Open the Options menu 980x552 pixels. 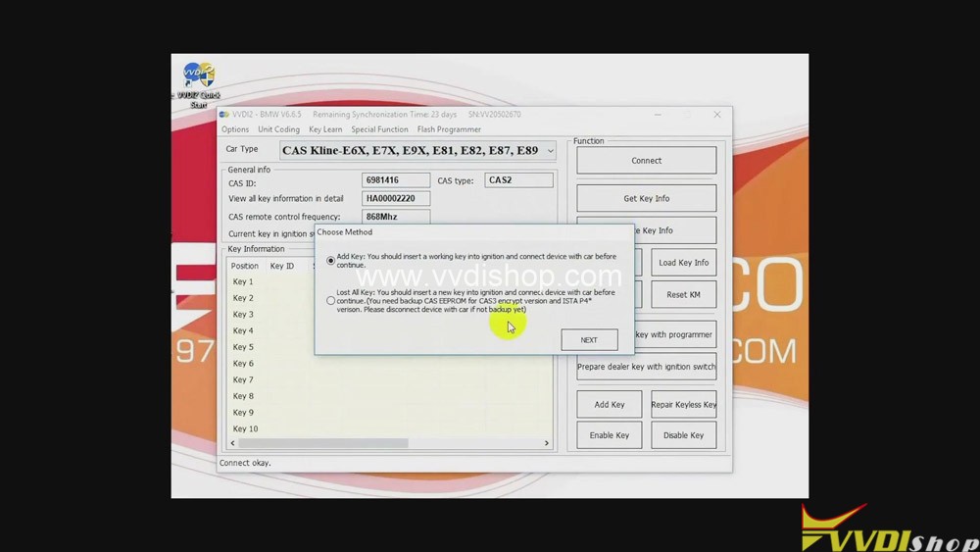pos(235,129)
